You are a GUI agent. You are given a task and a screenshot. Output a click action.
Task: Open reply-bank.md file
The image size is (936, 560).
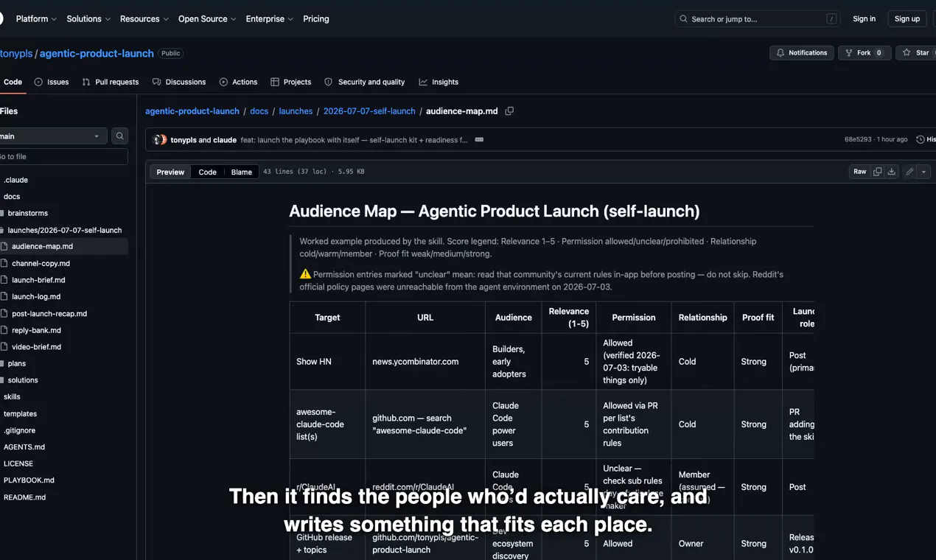pos(36,330)
